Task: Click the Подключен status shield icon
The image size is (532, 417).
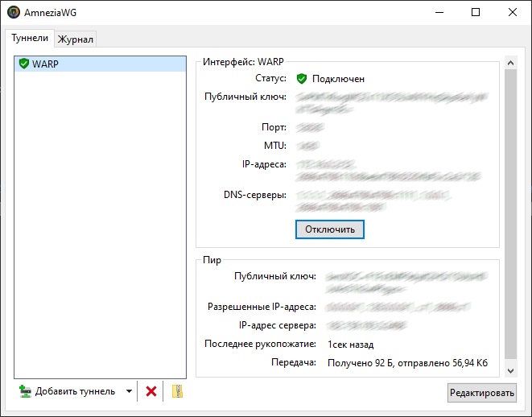Action: [302, 79]
